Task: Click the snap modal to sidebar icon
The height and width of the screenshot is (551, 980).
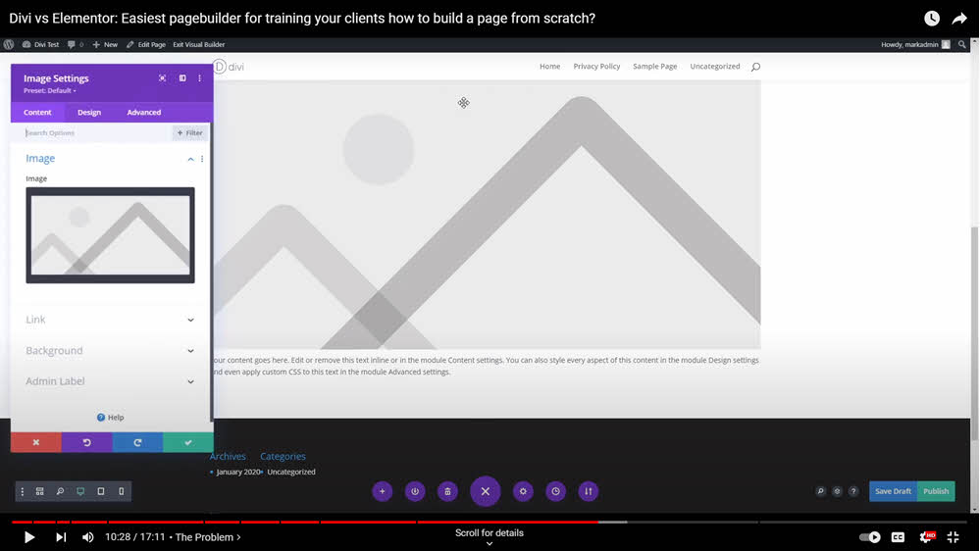Action: pos(181,78)
